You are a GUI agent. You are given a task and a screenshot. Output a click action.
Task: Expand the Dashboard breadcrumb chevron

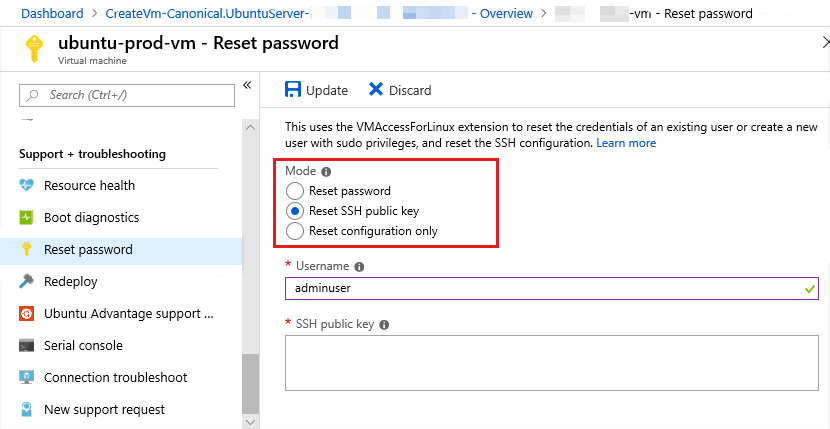click(91, 14)
